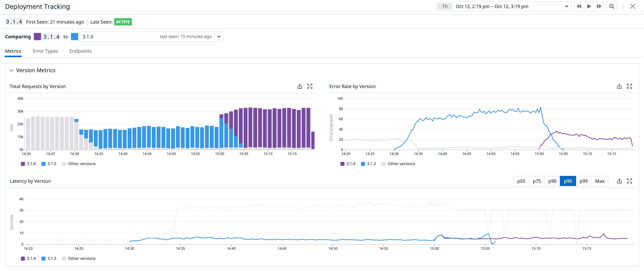The image size is (644, 271).
Task: Open the comparison version dropdown showing 3.1.3
Action: click(219, 37)
